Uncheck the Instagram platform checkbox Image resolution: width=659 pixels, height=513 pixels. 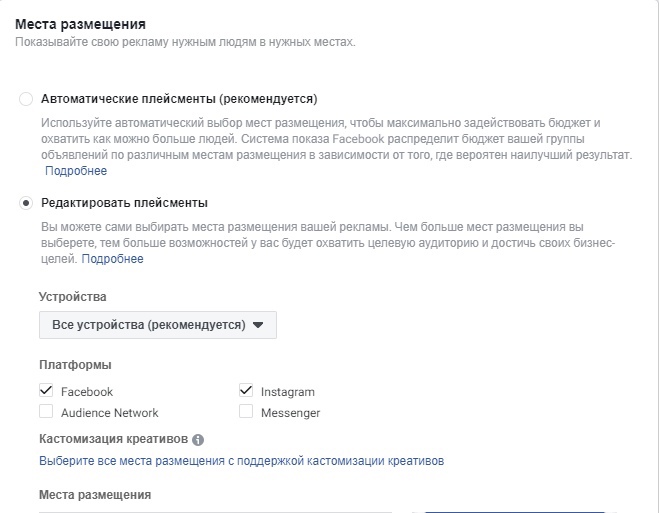[x=246, y=391]
